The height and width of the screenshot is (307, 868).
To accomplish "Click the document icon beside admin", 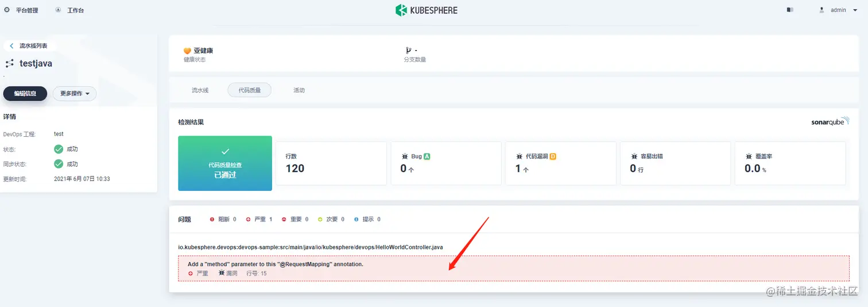I will [x=790, y=10].
